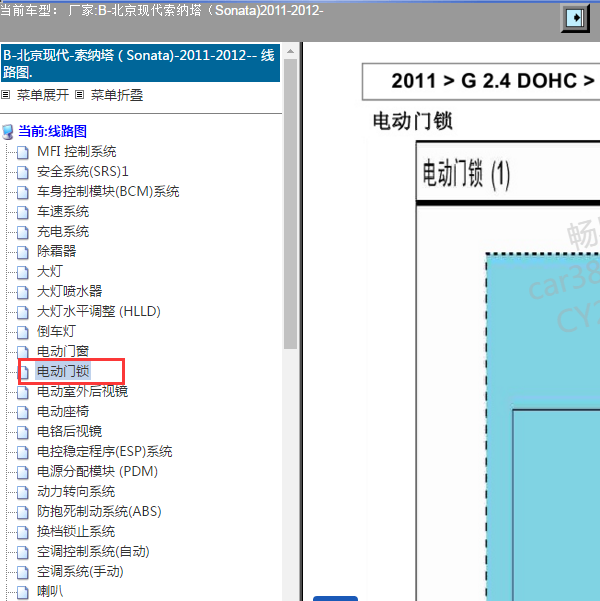The width and height of the screenshot is (600, 601).
Task: Open 安全系统(SRS)1 entry
Action: pyautogui.click(x=82, y=171)
